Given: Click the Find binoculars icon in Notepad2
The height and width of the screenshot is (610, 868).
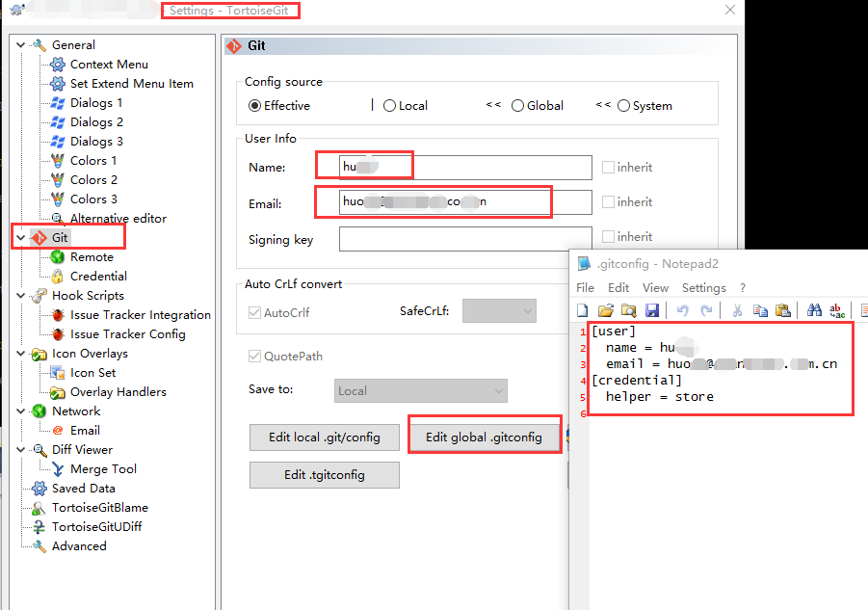Looking at the screenshot, I should (x=814, y=310).
